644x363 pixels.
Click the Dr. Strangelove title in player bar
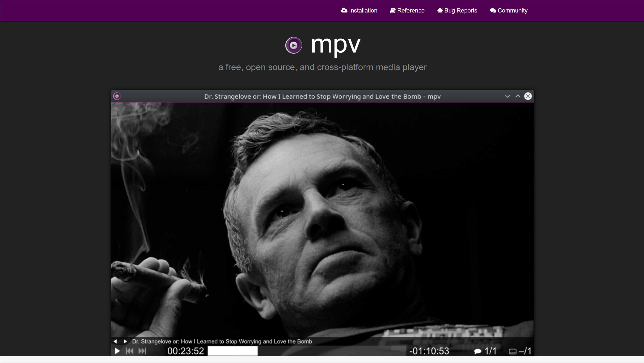coord(222,341)
